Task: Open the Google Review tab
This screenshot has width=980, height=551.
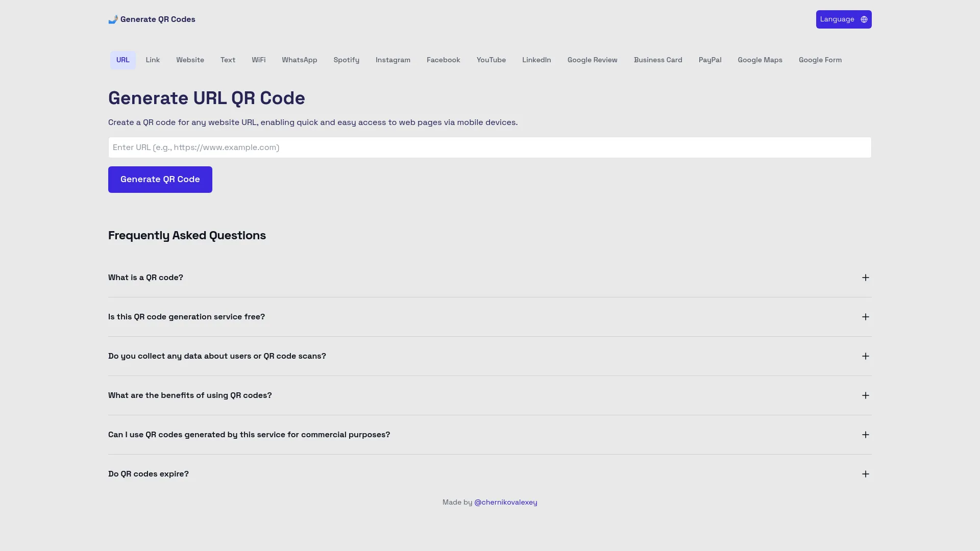Action: [593, 60]
